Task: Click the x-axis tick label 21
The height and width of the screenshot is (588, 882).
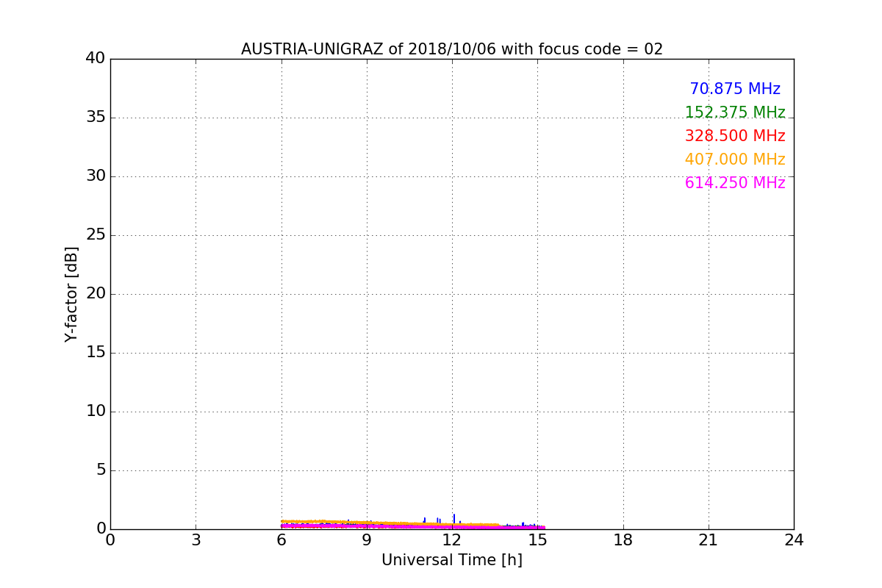Action: click(709, 540)
